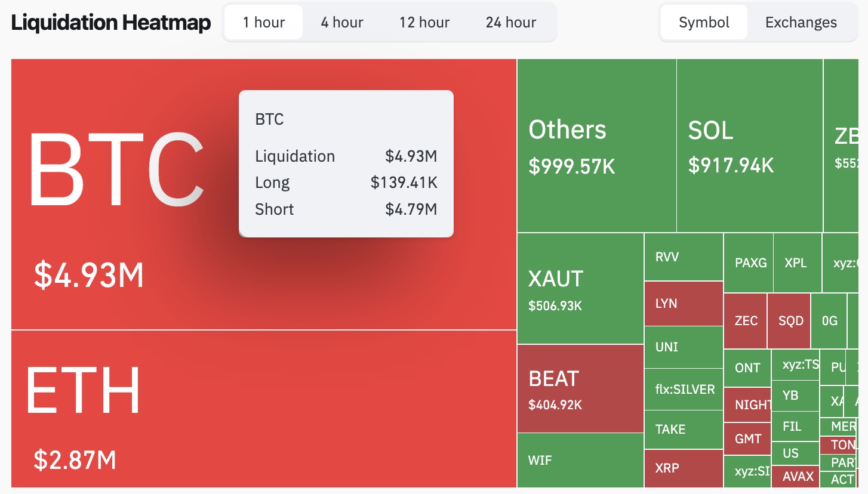
Task: Select the flx:SILVER tile
Action: point(684,390)
